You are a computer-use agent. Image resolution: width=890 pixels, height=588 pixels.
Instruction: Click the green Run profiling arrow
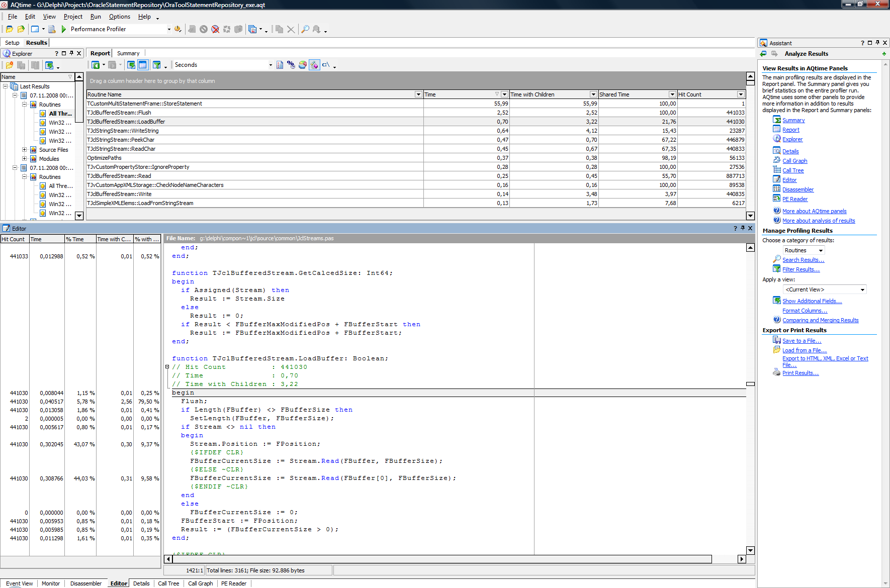(64, 29)
